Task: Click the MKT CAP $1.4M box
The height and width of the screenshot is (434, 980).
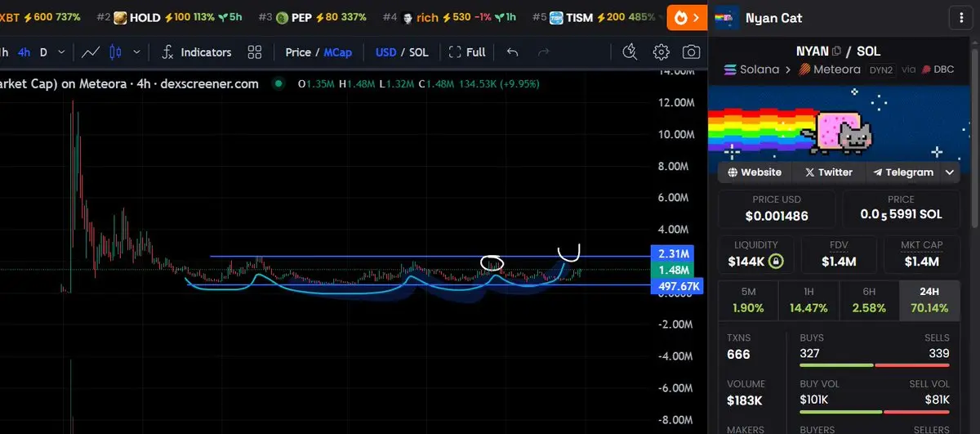Action: click(921, 254)
